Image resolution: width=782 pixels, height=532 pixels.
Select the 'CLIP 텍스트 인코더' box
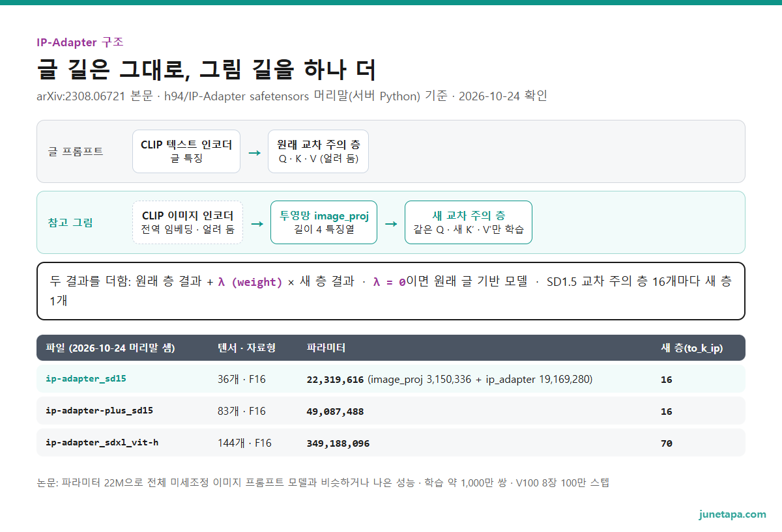click(186, 151)
